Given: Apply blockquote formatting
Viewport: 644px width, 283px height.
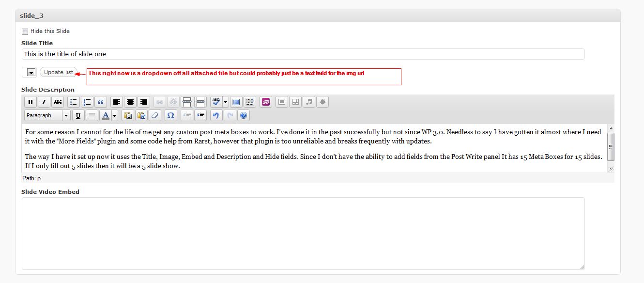Looking at the screenshot, I should 101,102.
